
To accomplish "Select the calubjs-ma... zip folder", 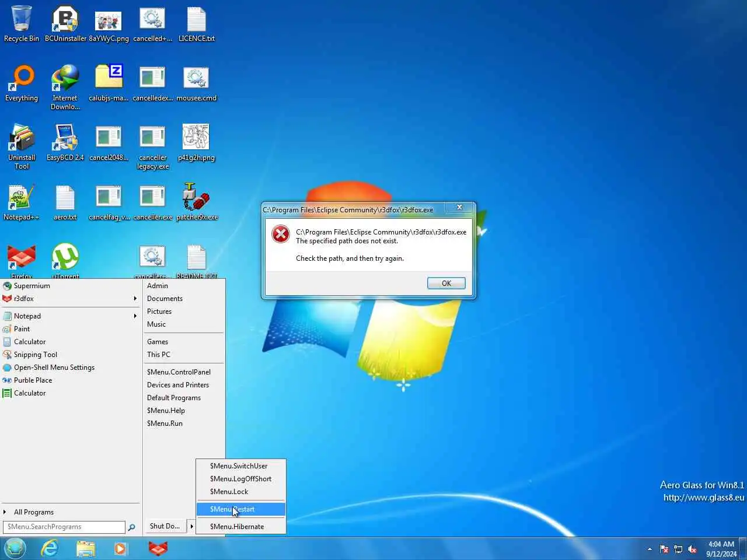I will pyautogui.click(x=109, y=83).
